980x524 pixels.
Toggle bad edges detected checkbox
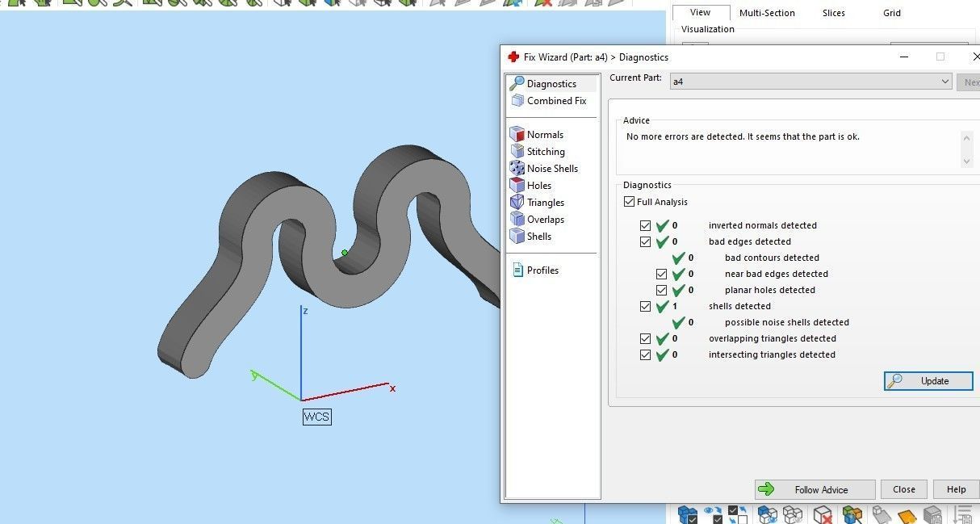coord(645,241)
